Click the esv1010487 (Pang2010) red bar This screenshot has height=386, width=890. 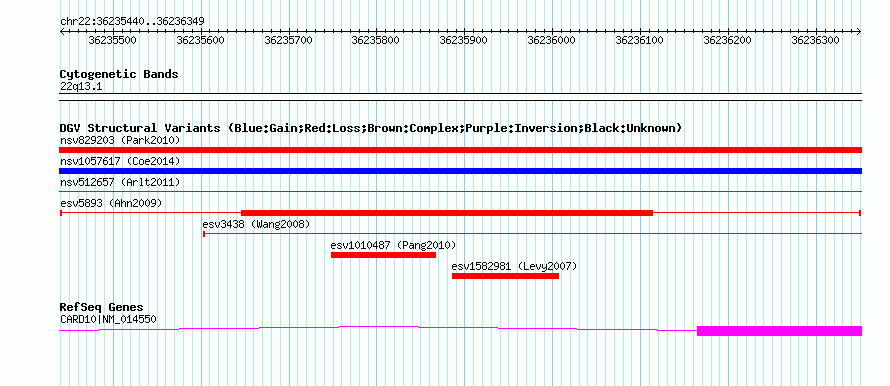point(383,255)
